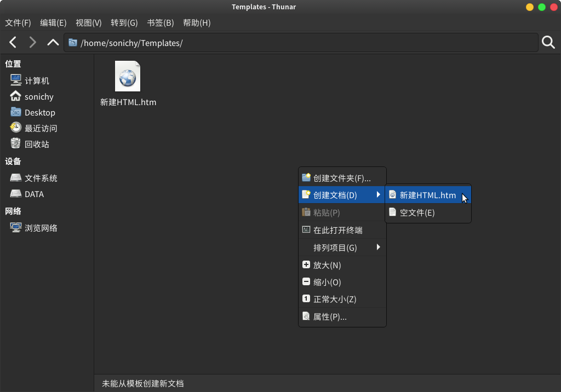Viewport: 561px width, 392px height.
Task: Click the forward navigation arrow
Action: click(x=33, y=42)
